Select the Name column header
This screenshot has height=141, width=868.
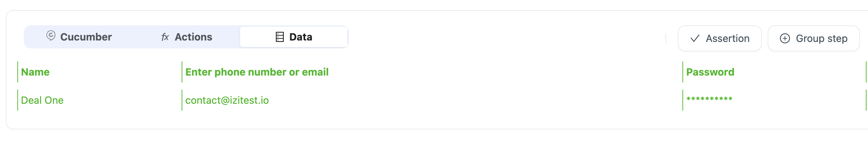35,72
